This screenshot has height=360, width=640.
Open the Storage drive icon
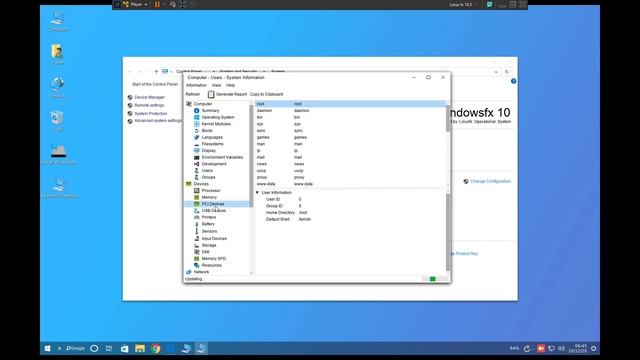[196, 245]
